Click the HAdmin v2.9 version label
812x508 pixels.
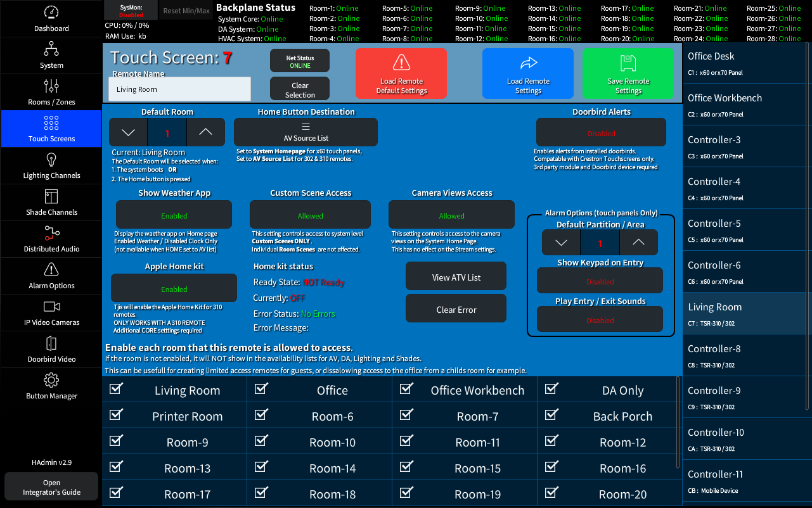(51, 462)
